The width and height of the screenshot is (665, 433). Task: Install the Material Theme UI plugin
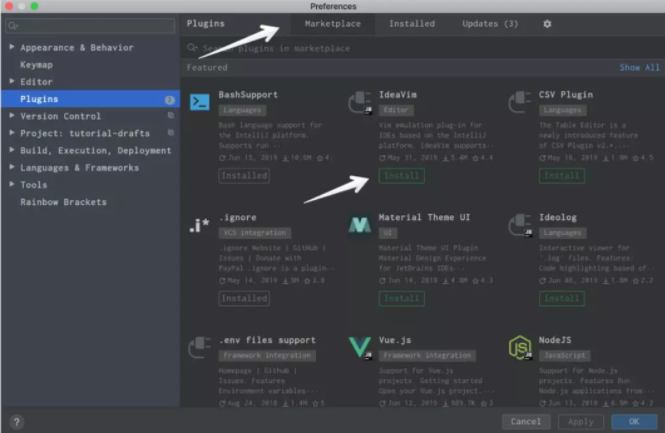pyautogui.click(x=401, y=298)
